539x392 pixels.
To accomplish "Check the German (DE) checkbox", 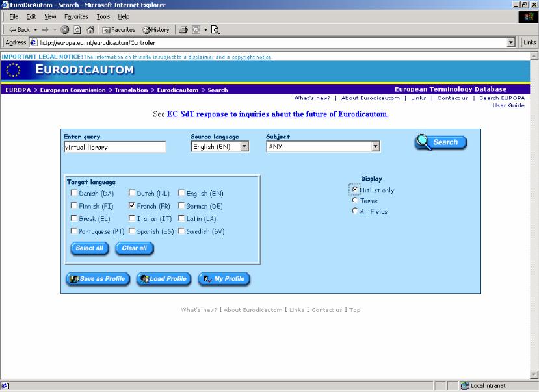I will pos(181,205).
